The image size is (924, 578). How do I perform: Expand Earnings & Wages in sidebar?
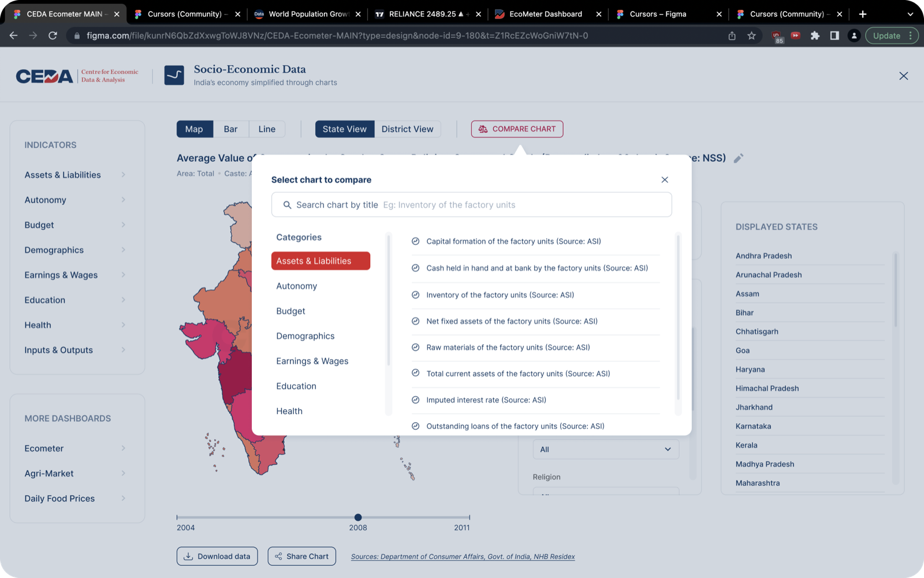click(x=75, y=275)
